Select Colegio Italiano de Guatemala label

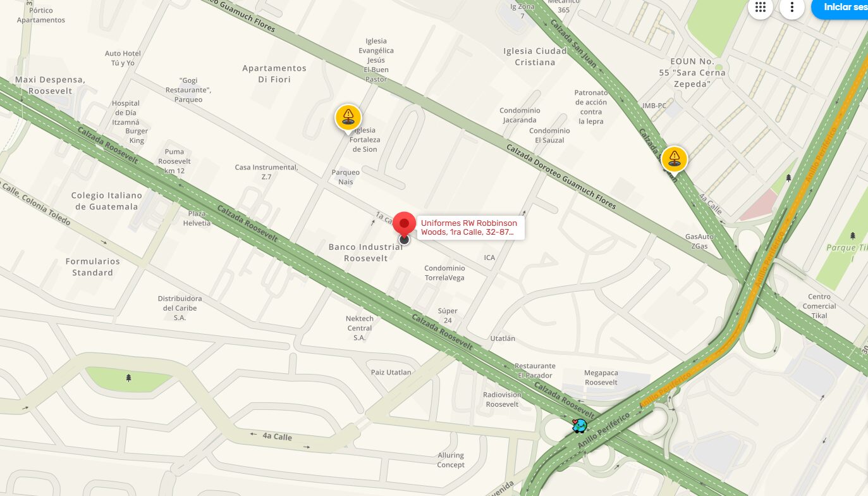pos(106,201)
